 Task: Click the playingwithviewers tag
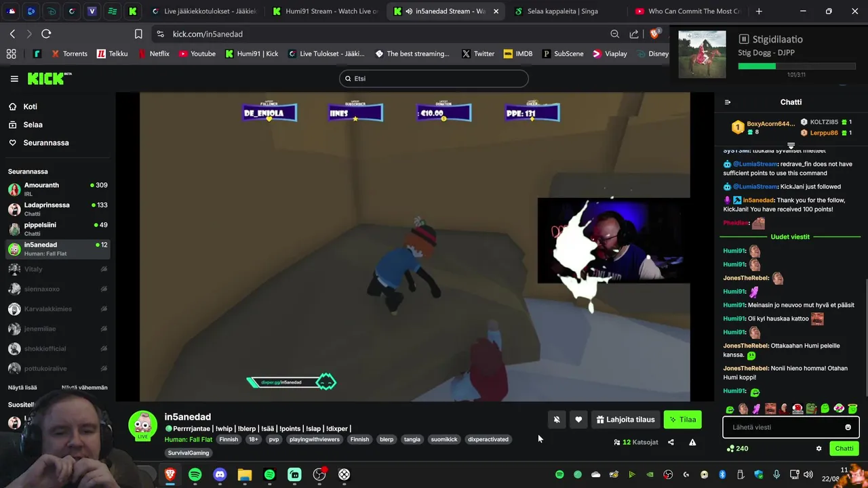pyautogui.click(x=314, y=439)
